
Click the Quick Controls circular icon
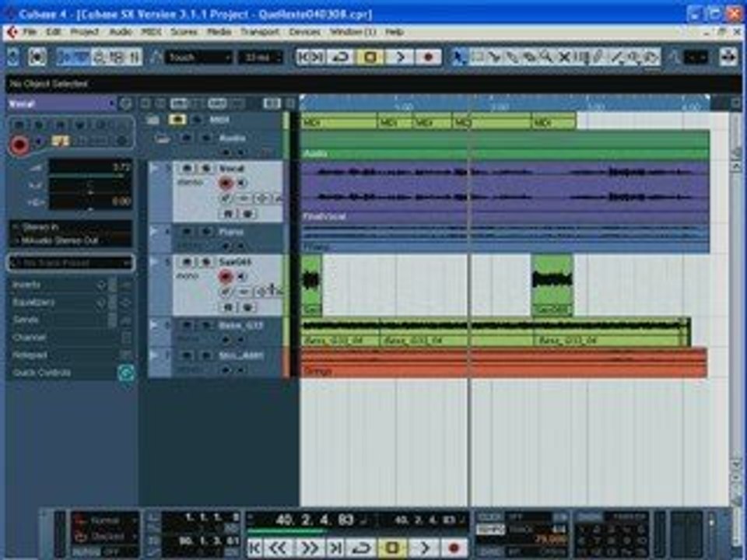pyautogui.click(x=126, y=373)
